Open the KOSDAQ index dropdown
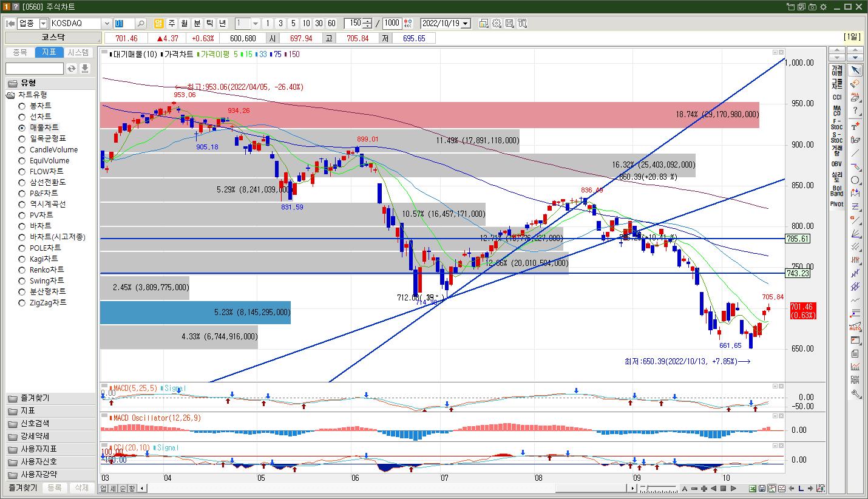Screen dimensions: 868x499 (107, 24)
